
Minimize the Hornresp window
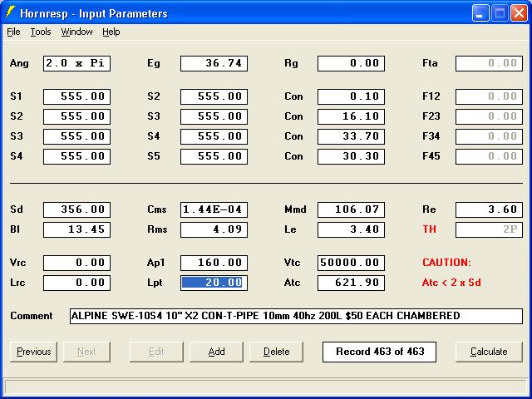pos(480,13)
